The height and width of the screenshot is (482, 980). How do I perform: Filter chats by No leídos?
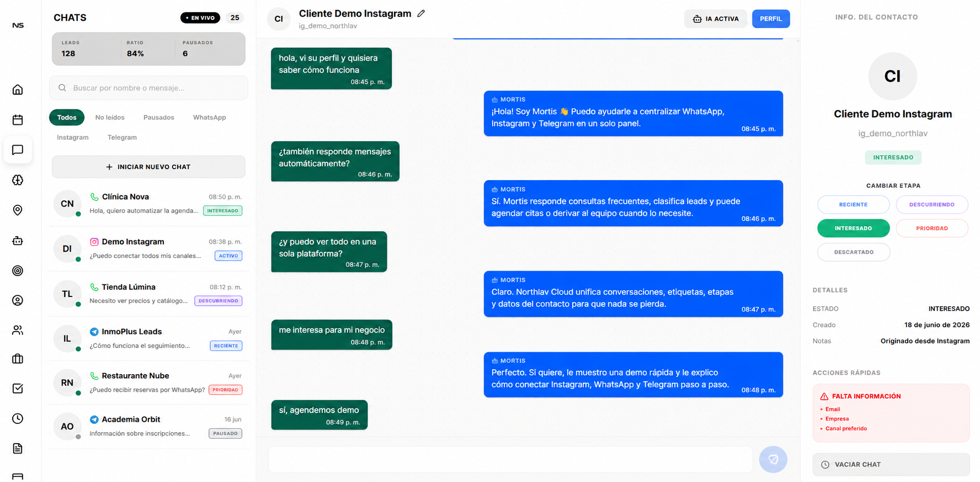coord(110,117)
